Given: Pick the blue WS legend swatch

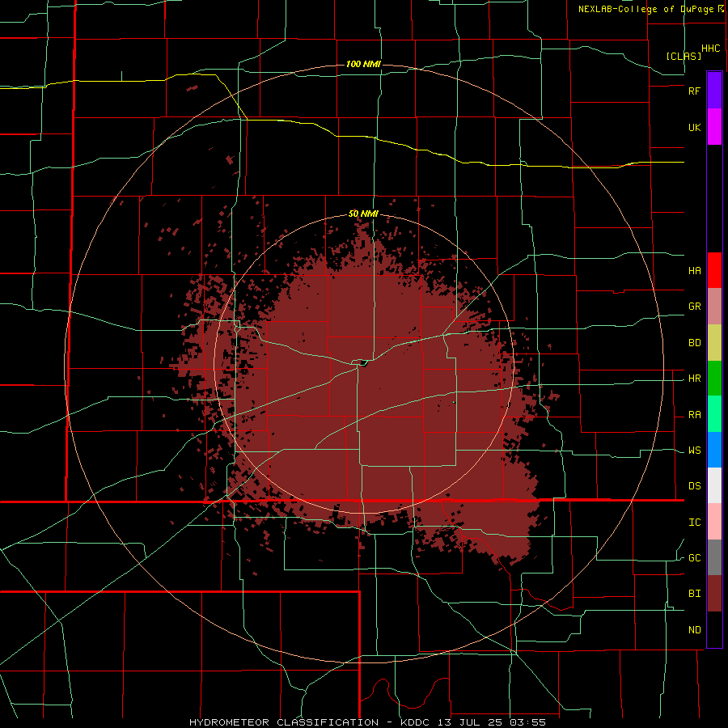Looking at the screenshot, I should (714, 450).
